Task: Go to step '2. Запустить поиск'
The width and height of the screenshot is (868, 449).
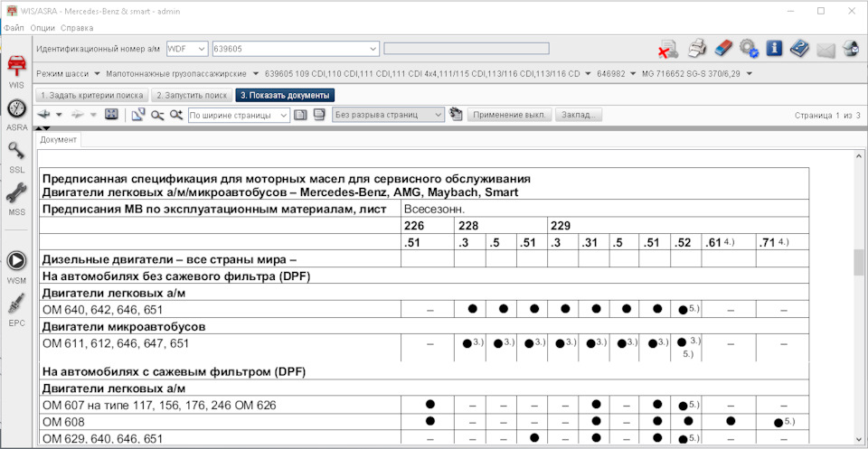Action: point(192,95)
